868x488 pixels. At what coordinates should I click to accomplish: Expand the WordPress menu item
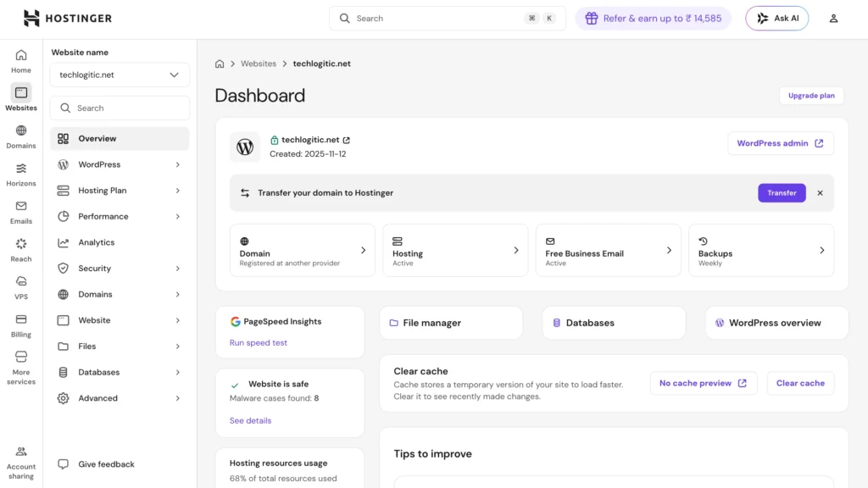(119, 164)
